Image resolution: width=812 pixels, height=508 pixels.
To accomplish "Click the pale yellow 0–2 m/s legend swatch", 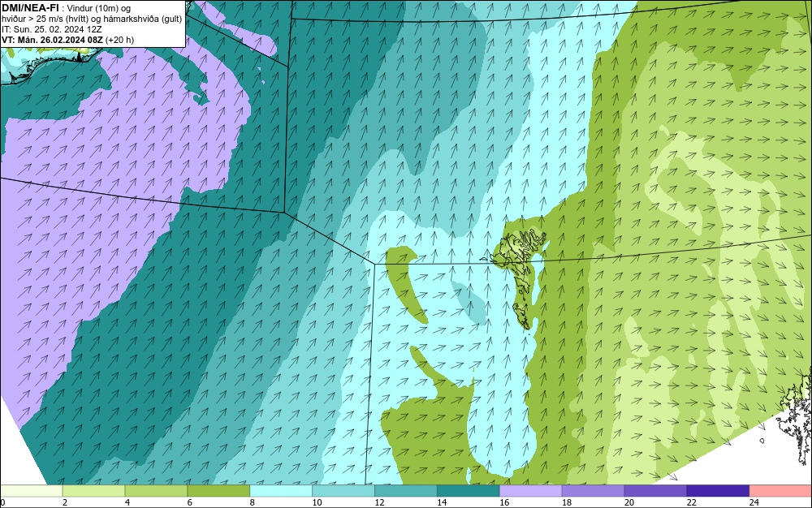I will 31,491.
